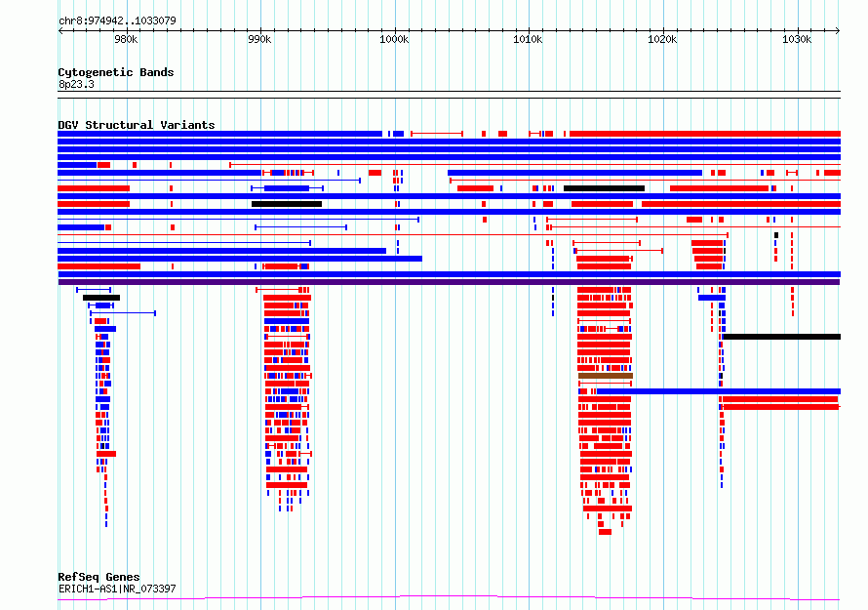This screenshot has height=610, width=868.
Task: Click the 1000k ruler label
Action: point(394,39)
